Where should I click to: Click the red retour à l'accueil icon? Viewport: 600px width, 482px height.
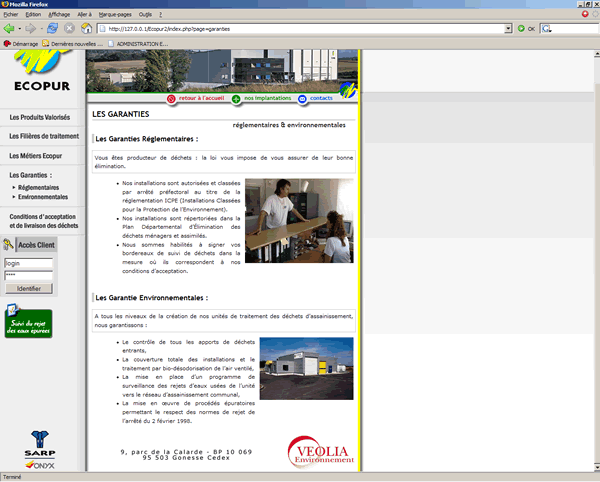(x=171, y=99)
